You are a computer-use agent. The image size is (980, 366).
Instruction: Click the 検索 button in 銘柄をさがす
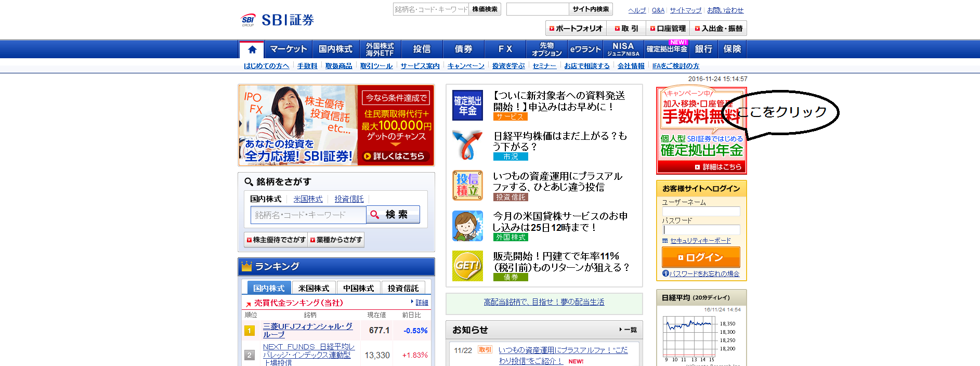click(x=393, y=215)
